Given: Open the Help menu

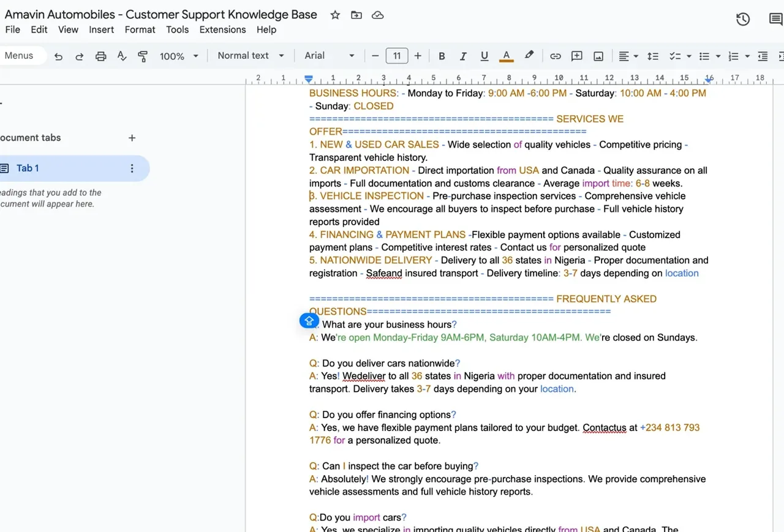Looking at the screenshot, I should 266,29.
